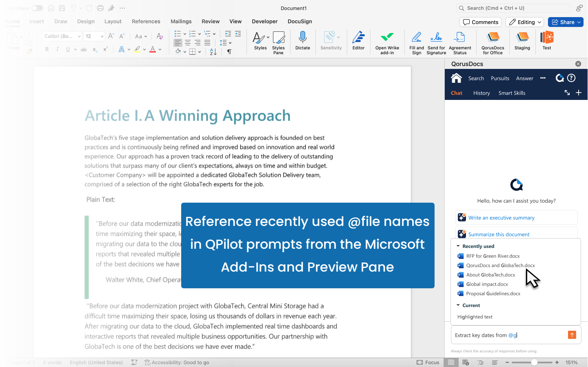Open the font size dropdown
Screen dimensions: 588x367
click(x=102, y=36)
